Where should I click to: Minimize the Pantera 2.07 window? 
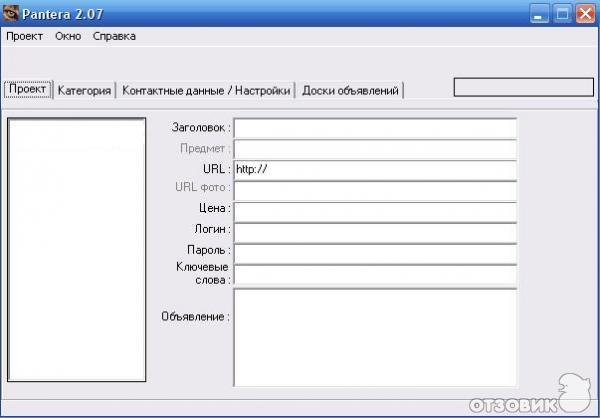tap(539, 14)
